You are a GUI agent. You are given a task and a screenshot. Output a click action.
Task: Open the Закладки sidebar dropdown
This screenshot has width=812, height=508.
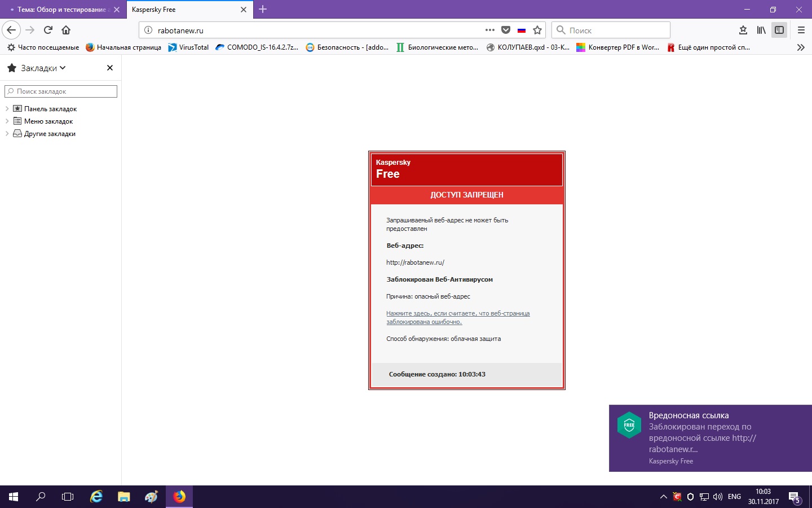(37, 68)
